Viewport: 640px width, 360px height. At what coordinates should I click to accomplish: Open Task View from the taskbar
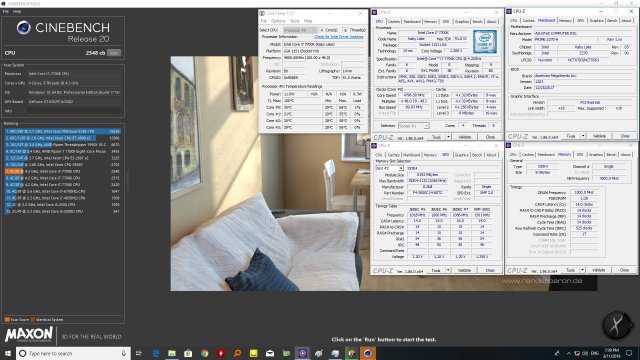pyautogui.click(x=139, y=353)
